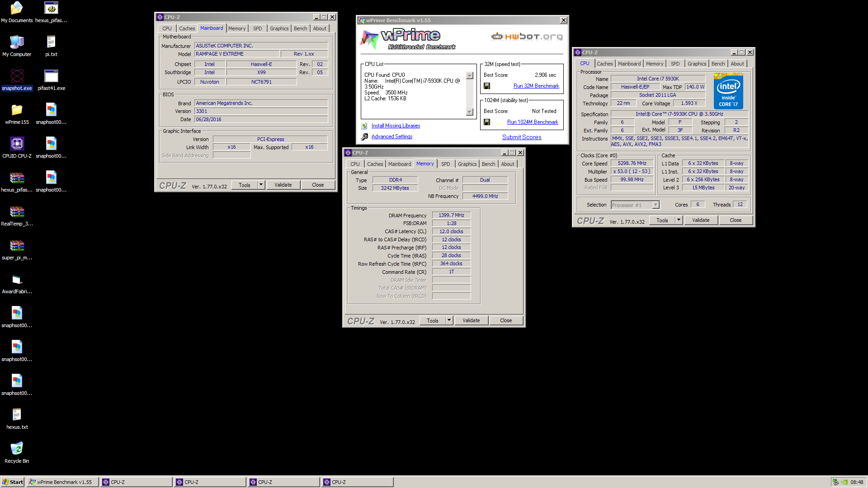868x488 pixels.
Task: Click Mainboard CPU-Z window title icon
Action: point(160,17)
